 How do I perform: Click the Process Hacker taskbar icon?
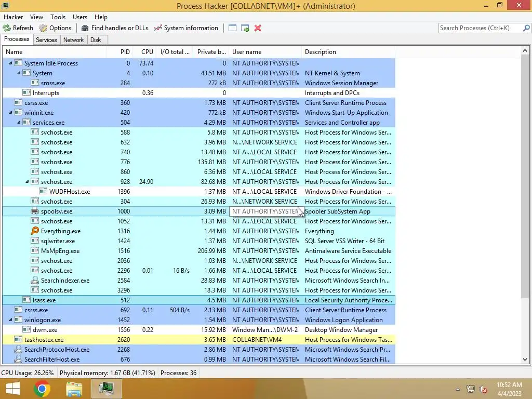[x=106, y=389]
